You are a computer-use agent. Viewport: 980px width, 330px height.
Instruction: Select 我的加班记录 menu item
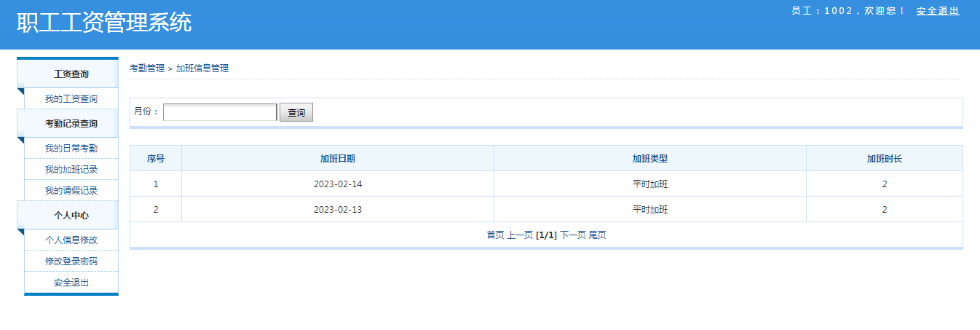[x=71, y=170]
